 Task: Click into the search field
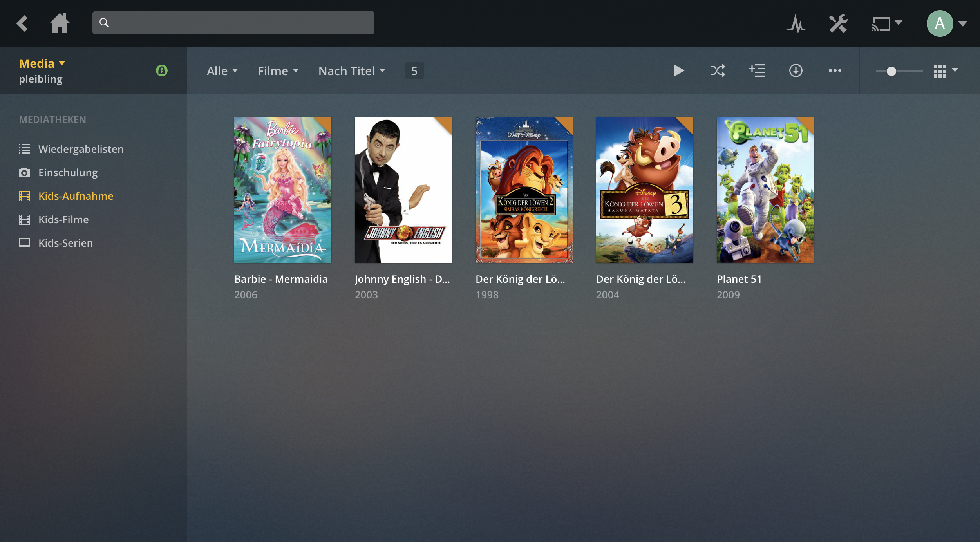tap(233, 23)
